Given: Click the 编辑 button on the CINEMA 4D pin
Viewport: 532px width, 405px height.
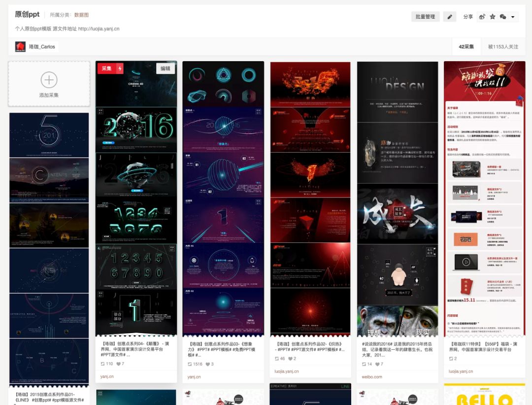Looking at the screenshot, I should click(x=166, y=68).
